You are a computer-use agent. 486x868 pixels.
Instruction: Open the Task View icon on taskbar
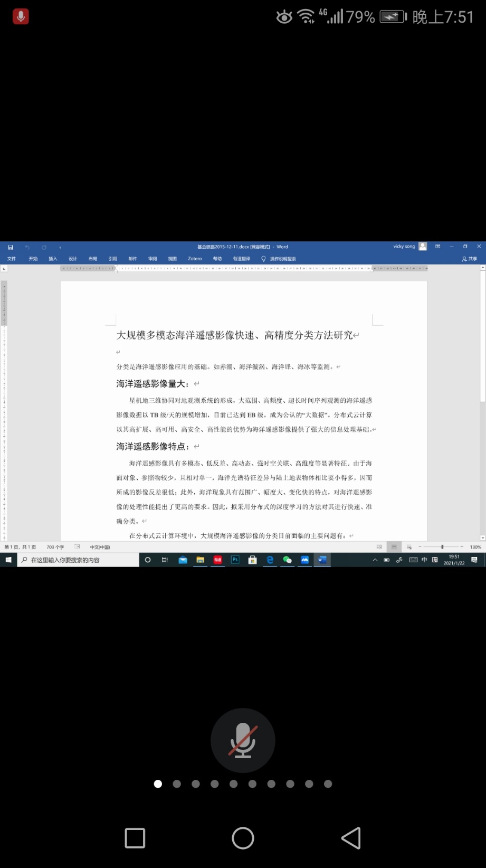click(165, 560)
